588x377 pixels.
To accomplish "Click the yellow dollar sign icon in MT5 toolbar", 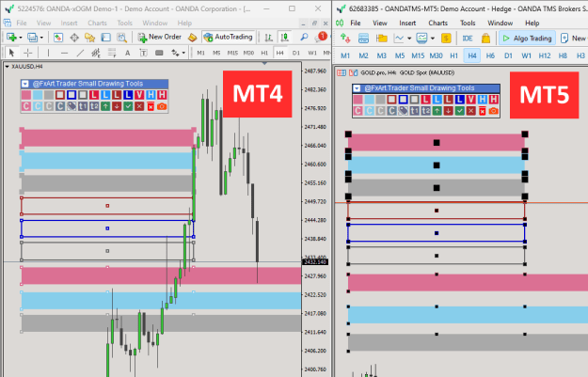I will (x=446, y=39).
